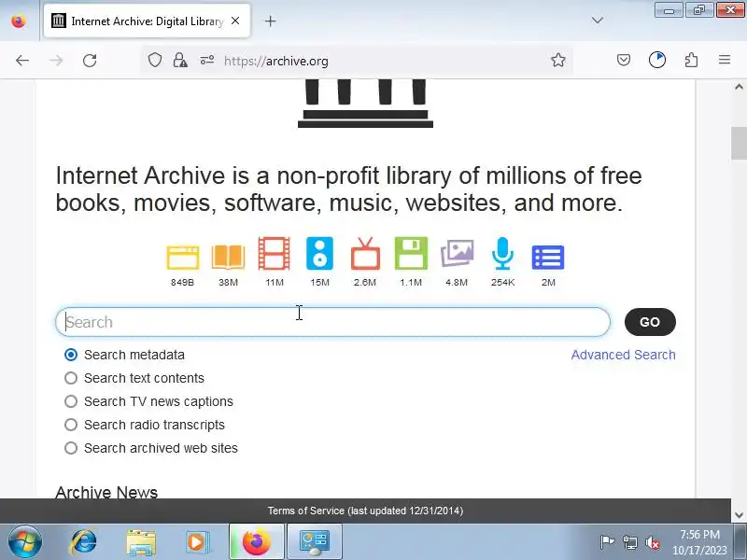Click the volume speaker tray icon
The width and height of the screenshot is (747, 560).
pos(652,542)
